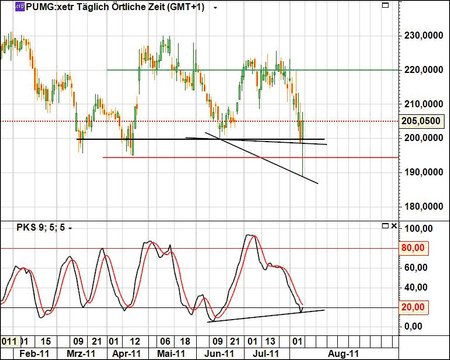Click the 220,0000 price axis label
450x360 pixels.
[424, 70]
